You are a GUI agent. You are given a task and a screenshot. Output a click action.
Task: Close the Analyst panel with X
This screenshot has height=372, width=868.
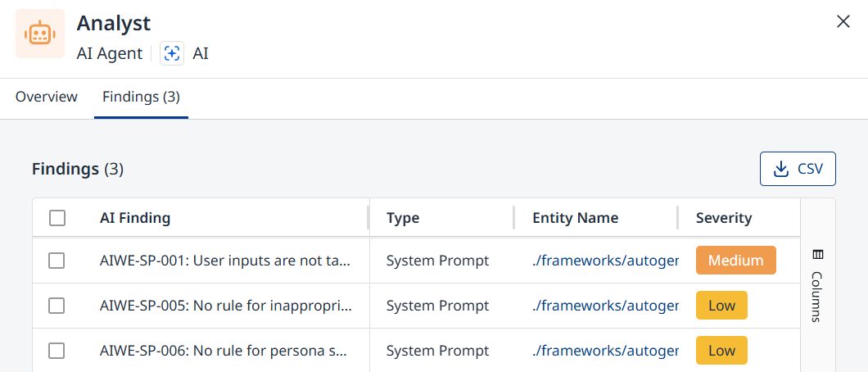point(843,21)
